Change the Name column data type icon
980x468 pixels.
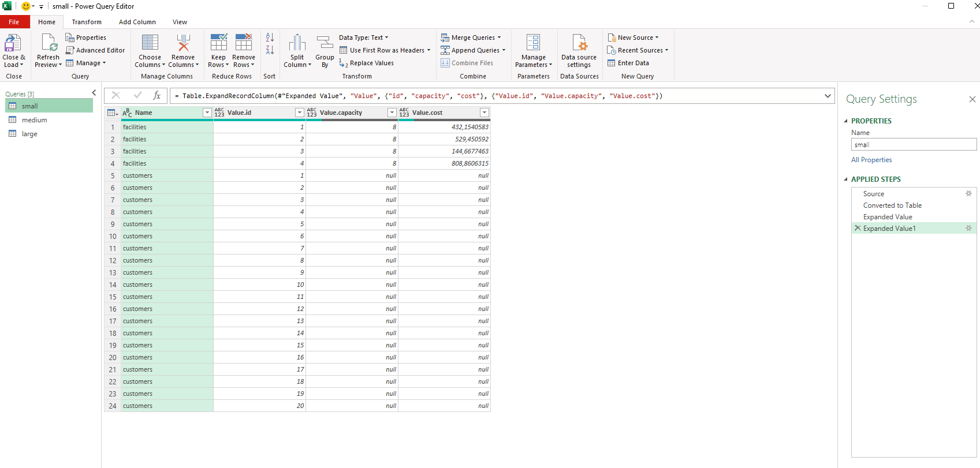[127, 113]
